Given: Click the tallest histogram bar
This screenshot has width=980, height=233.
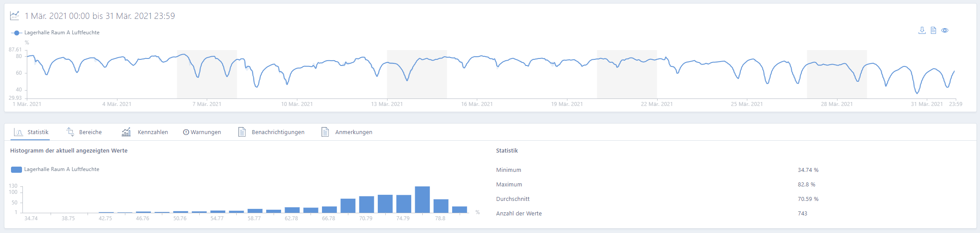Looking at the screenshot, I should point(422,200).
